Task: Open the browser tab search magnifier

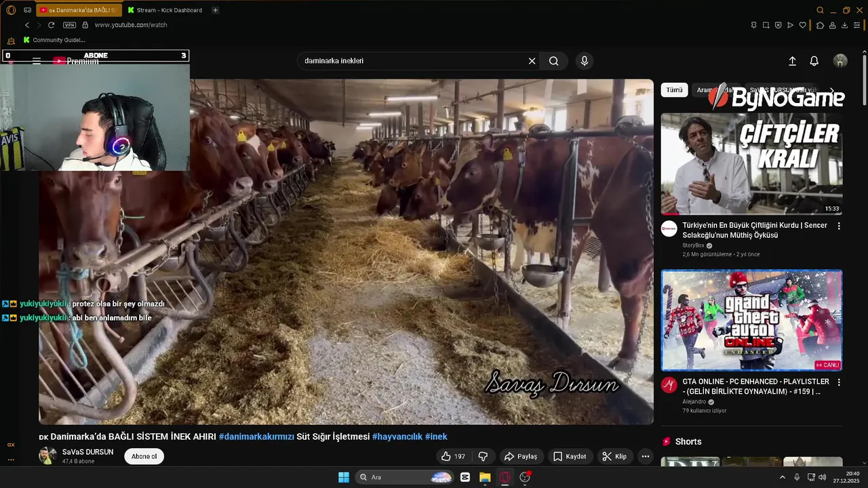Action: click(820, 10)
